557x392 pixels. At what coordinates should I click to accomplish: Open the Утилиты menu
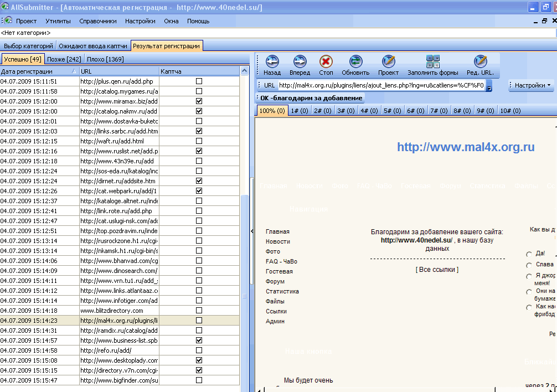coord(58,21)
